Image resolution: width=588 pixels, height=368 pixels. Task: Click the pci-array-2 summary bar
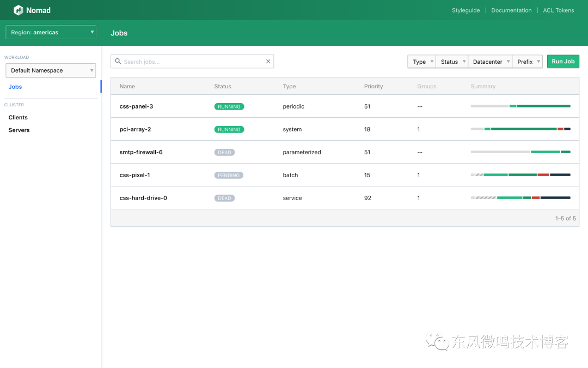click(x=520, y=129)
